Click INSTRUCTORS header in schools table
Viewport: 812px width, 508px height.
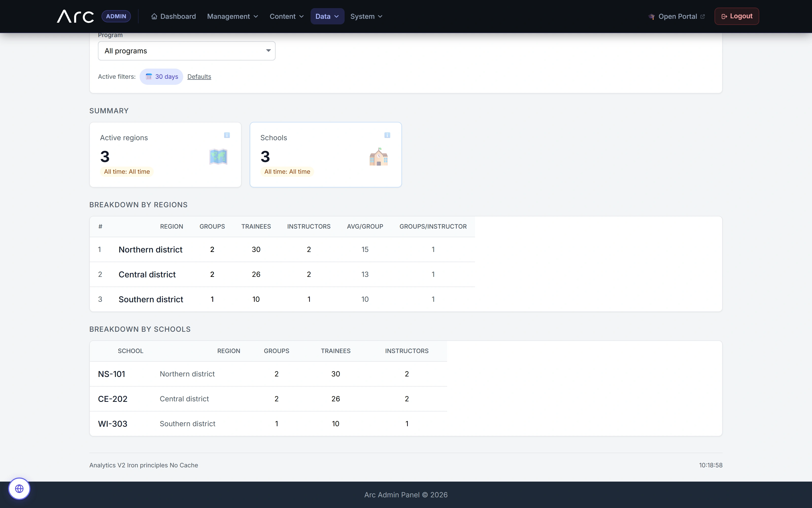[x=407, y=351]
